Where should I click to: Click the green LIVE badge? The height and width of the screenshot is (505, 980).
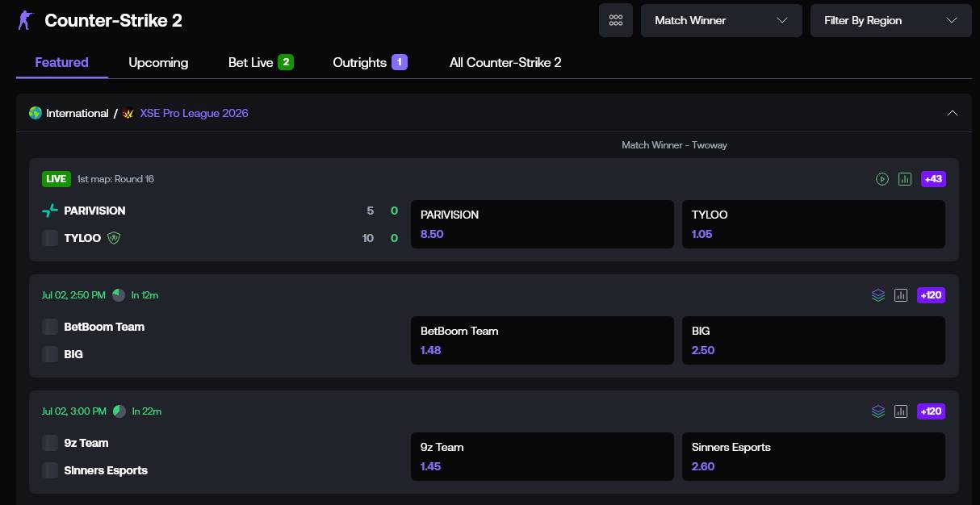[56, 179]
